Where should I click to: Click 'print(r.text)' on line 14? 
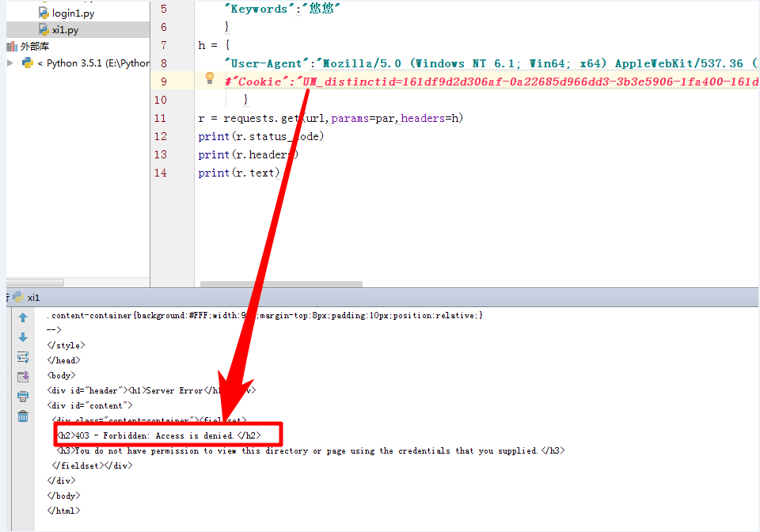coord(239,173)
